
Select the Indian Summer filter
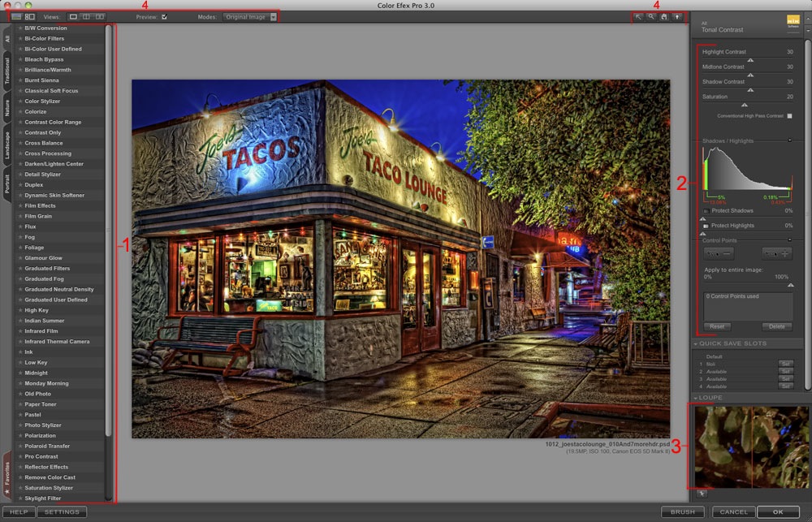point(45,321)
